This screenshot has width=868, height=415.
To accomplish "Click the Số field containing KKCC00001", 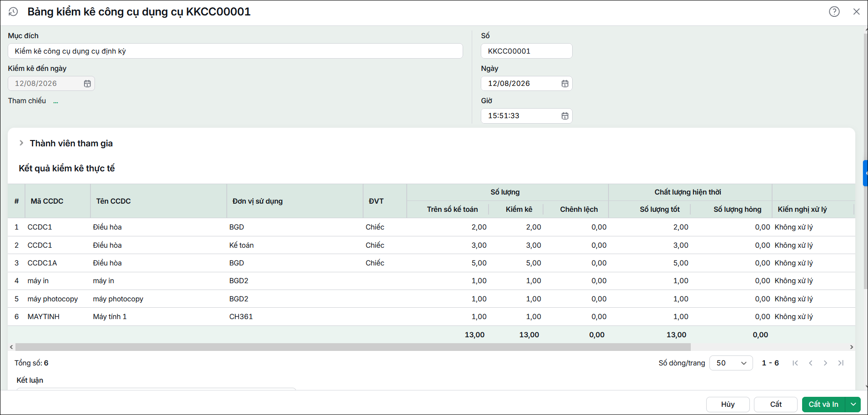I will (x=527, y=51).
